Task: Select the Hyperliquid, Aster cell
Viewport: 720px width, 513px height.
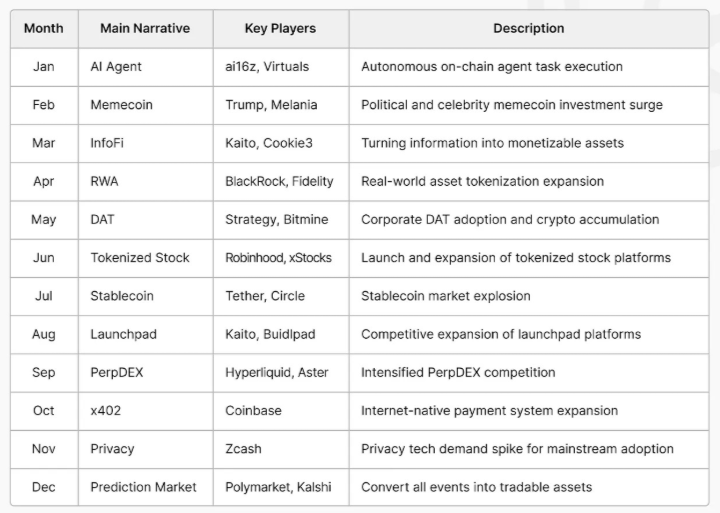Action: point(279,372)
